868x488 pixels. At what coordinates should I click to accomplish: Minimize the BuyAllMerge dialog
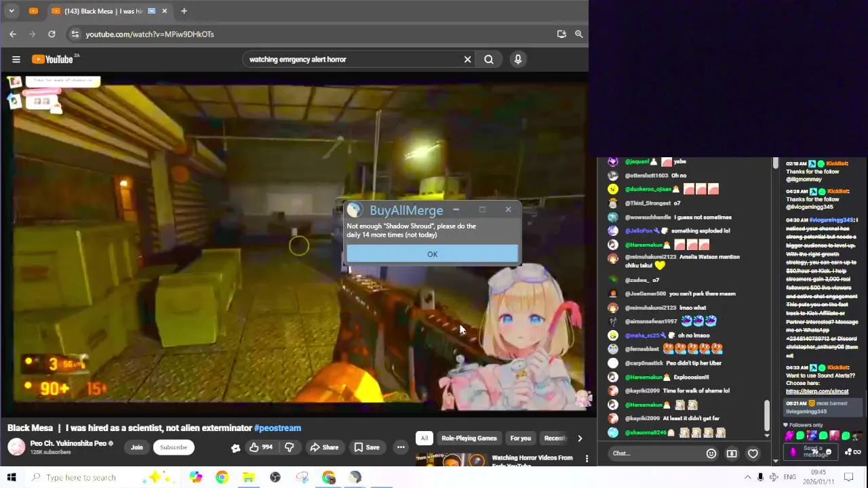click(456, 209)
